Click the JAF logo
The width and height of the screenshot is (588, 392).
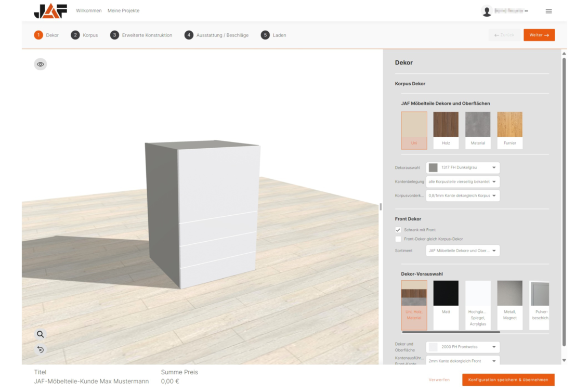coord(50,11)
